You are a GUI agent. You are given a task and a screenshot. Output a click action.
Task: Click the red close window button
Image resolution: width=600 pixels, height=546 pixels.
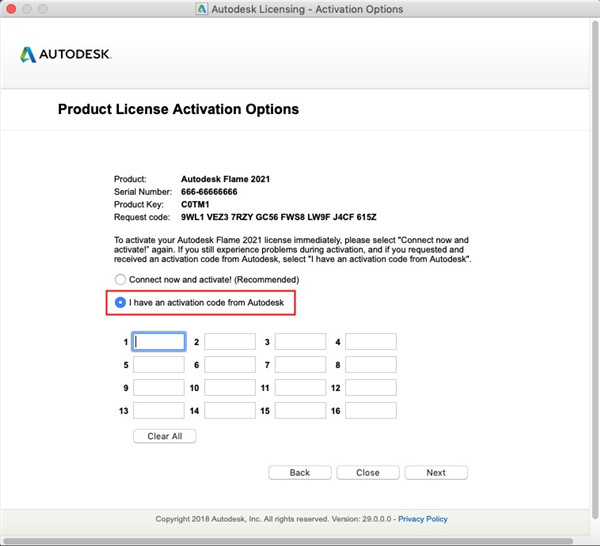(10, 10)
